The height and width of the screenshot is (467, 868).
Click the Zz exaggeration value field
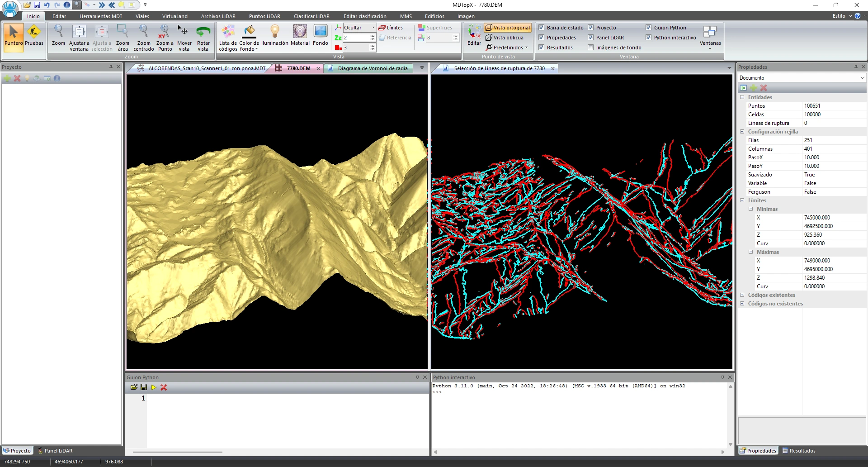[357, 38]
